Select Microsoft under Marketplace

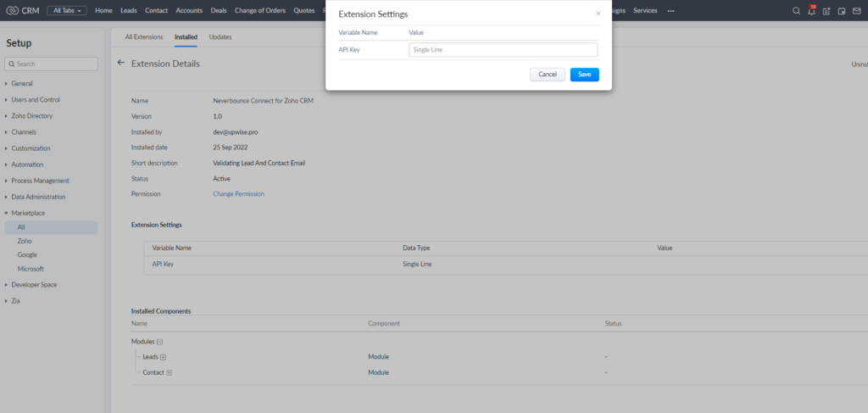pyautogui.click(x=31, y=269)
